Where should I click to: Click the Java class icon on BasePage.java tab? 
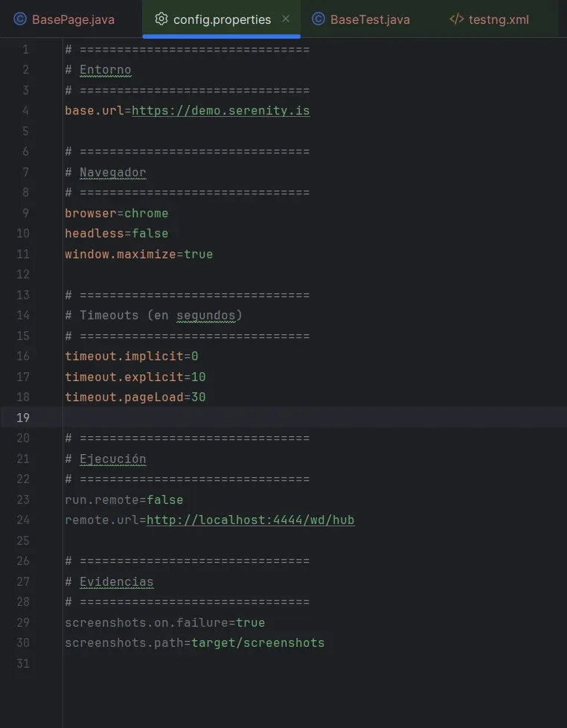pos(19,19)
